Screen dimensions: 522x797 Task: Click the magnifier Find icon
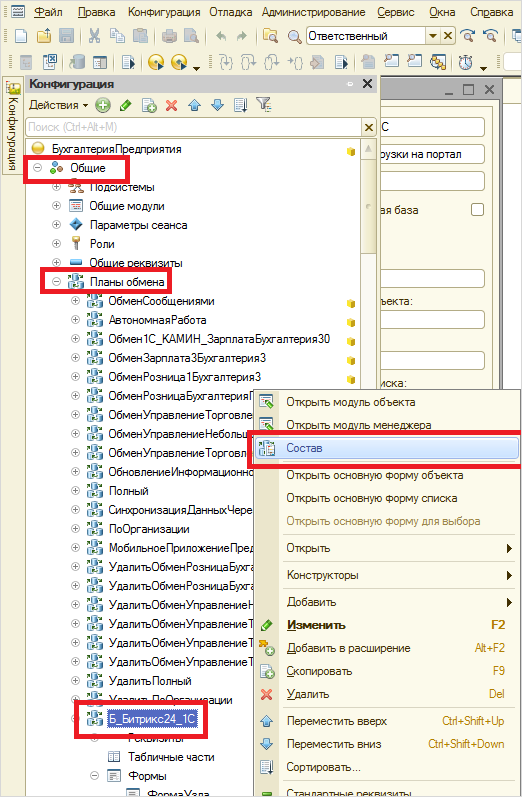(294, 37)
